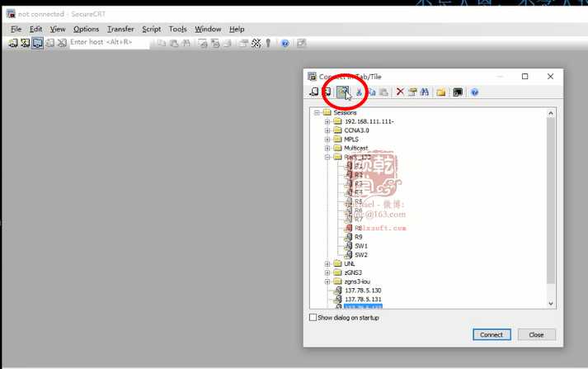Select the zgns3-iou folder label
Image resolution: width=588 pixels, height=369 pixels.
(x=357, y=281)
